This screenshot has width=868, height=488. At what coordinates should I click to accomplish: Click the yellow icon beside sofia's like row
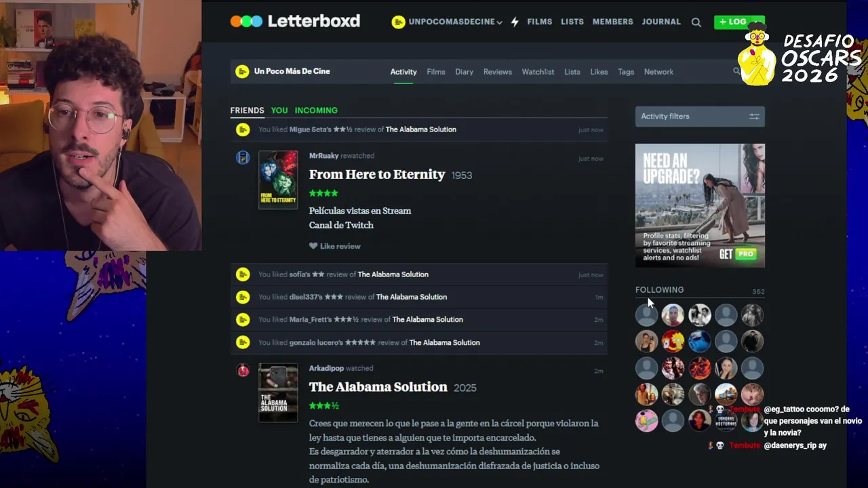(x=243, y=274)
